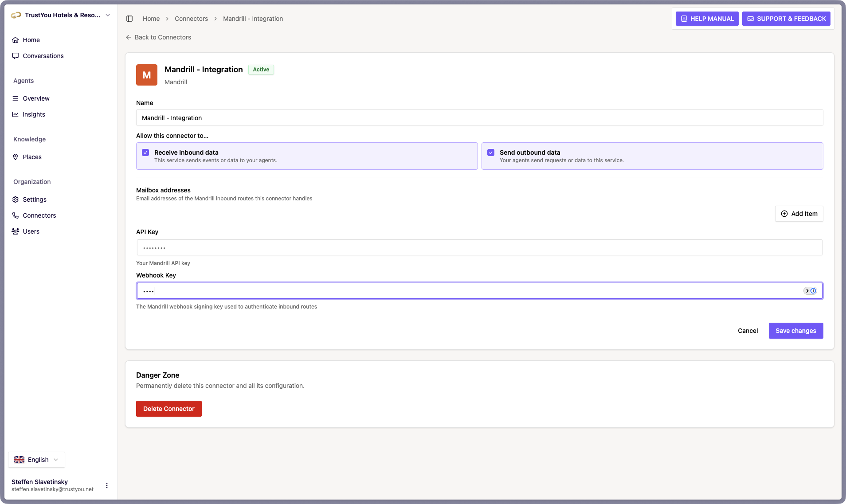Open the HELP MANUAL
The width and height of the screenshot is (846, 504).
point(707,19)
